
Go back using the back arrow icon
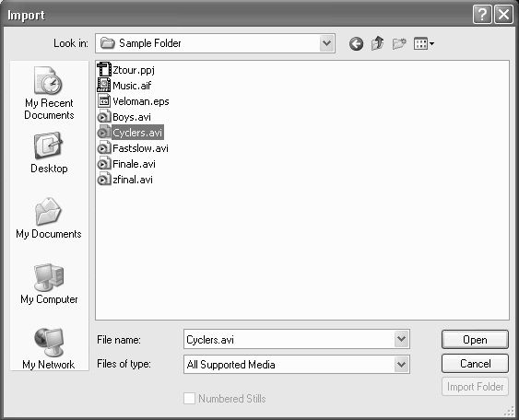[356, 43]
